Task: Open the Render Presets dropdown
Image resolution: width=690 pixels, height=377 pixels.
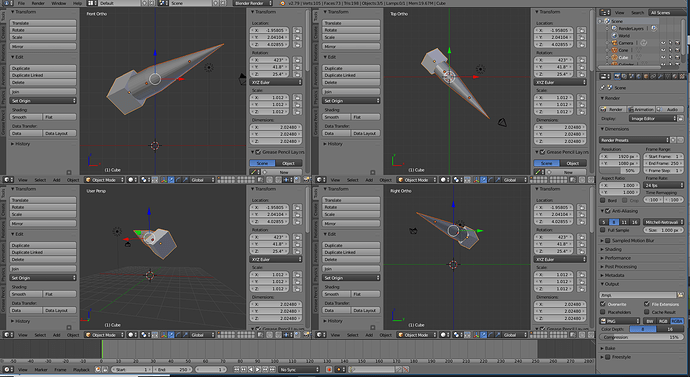Action: (634, 140)
